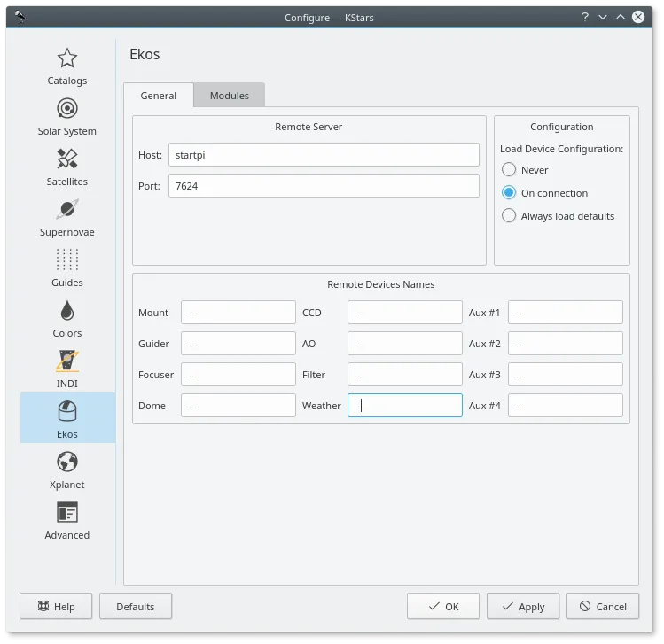Open the Colors settings page

coord(66,318)
